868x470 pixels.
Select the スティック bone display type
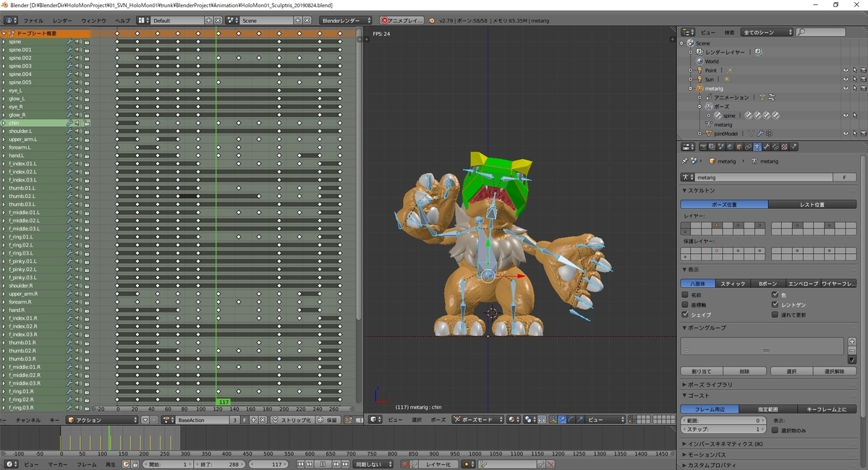[x=733, y=283]
